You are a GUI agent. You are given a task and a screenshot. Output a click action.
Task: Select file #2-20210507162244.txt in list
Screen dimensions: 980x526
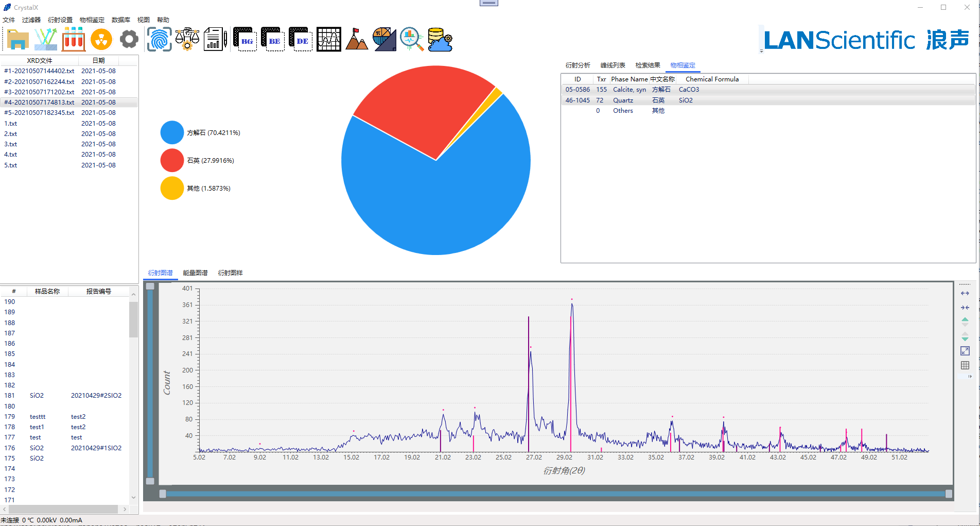39,81
